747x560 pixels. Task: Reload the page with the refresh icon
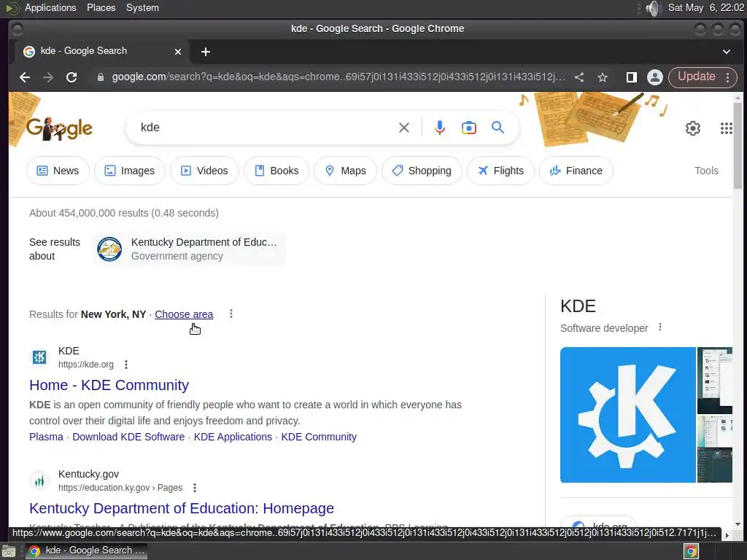tap(71, 77)
